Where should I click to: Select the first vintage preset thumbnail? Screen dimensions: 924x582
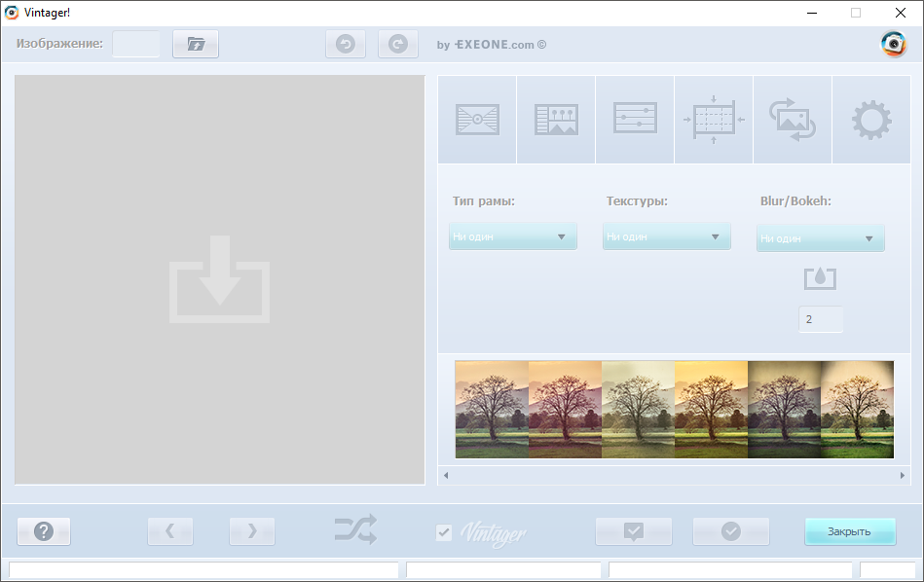(x=492, y=410)
